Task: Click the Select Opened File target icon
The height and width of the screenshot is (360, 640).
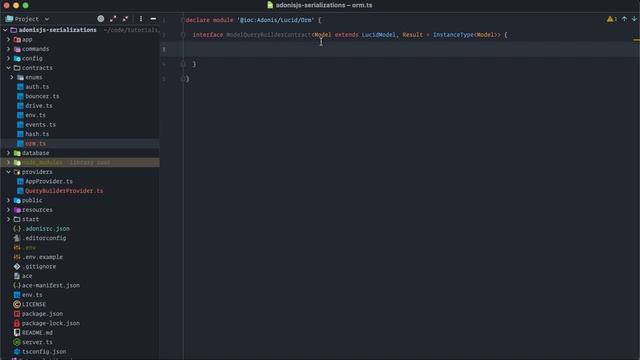Action: click(100, 19)
